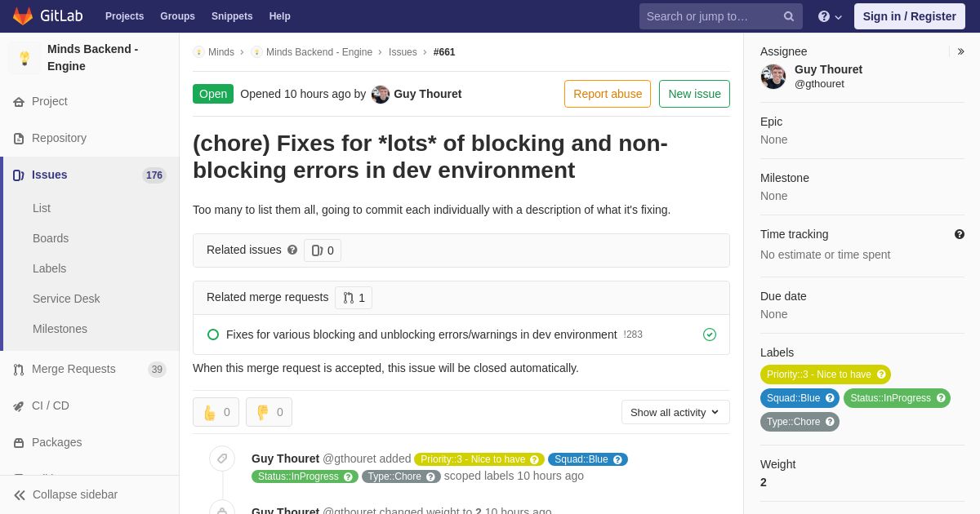This screenshot has width=980, height=514.
Task: Click the Report abuse button
Action: click(x=608, y=94)
